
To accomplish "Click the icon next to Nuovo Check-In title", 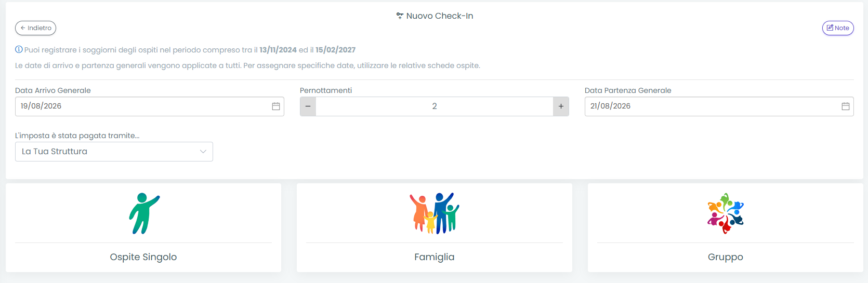I will (400, 16).
